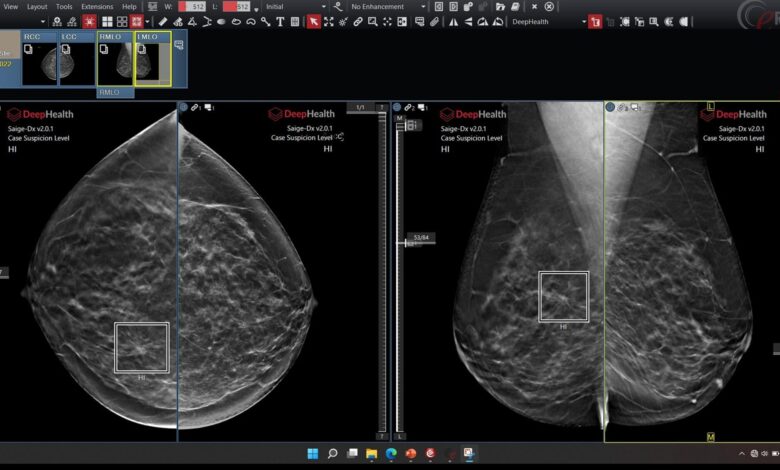Select the outlined grid layout icon
780x470 pixels.
[x=122, y=21]
